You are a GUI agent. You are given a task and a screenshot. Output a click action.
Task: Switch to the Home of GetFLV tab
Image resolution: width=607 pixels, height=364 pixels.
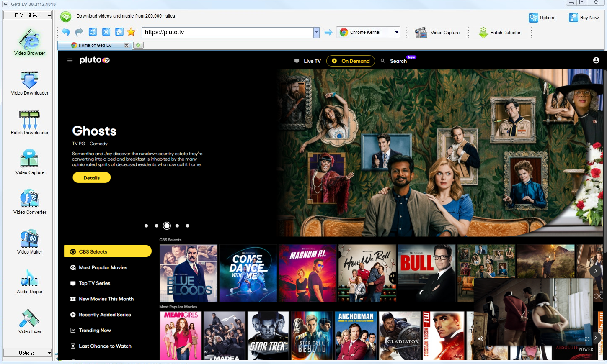coord(95,45)
